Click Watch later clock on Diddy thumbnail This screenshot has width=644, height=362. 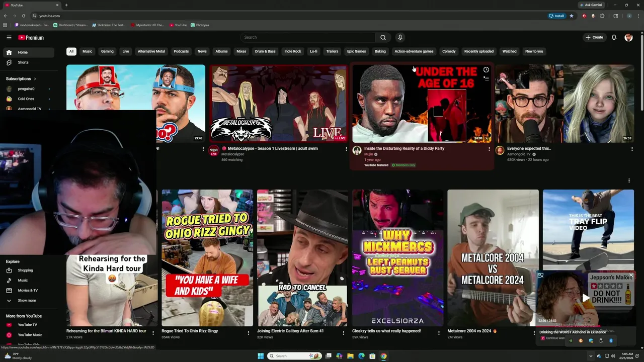click(x=486, y=70)
